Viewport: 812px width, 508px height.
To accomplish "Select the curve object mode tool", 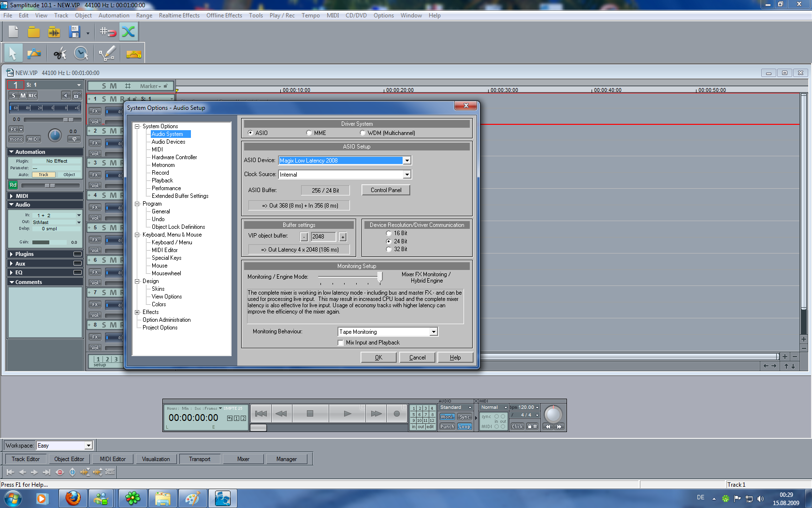I will [x=34, y=53].
